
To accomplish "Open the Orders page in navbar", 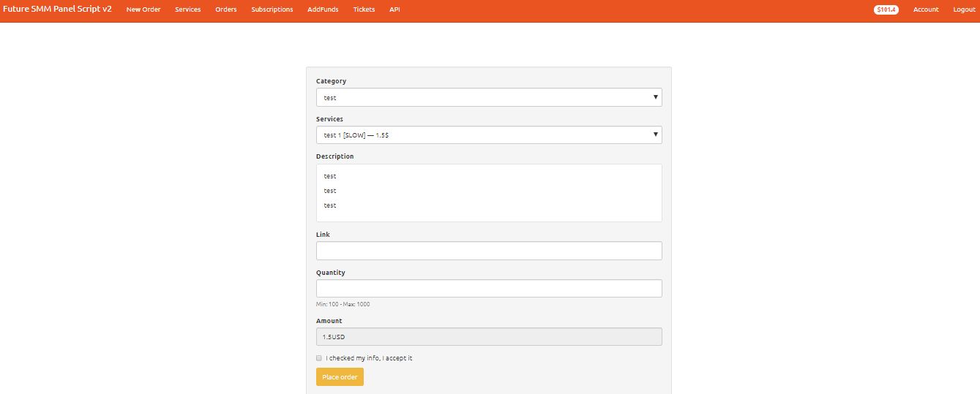I will pos(226,10).
